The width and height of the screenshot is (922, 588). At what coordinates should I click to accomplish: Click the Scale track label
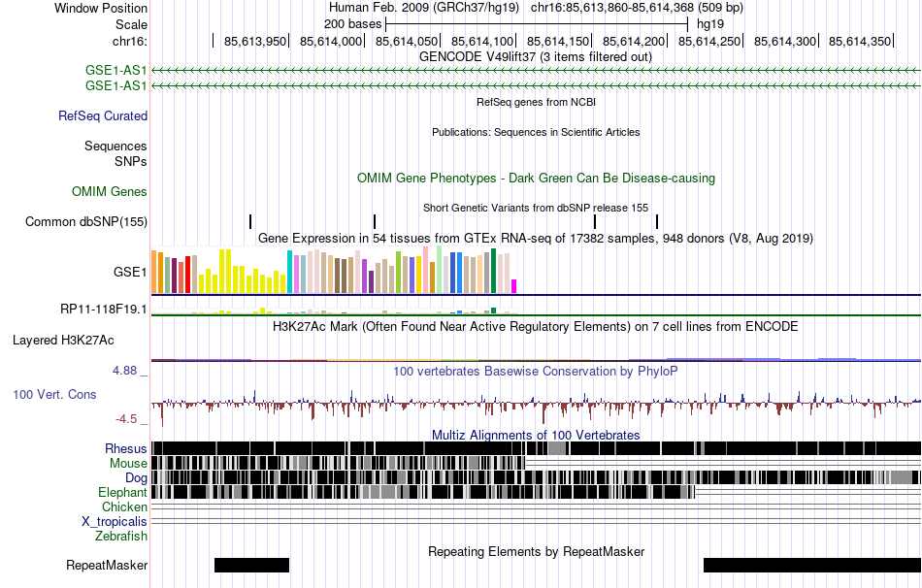pyautogui.click(x=131, y=24)
